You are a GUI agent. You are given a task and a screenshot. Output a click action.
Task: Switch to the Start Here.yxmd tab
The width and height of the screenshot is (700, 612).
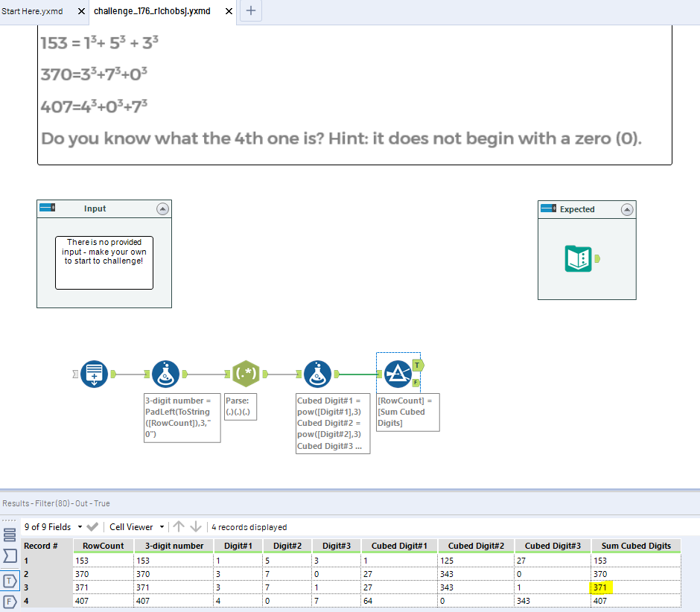32,11
